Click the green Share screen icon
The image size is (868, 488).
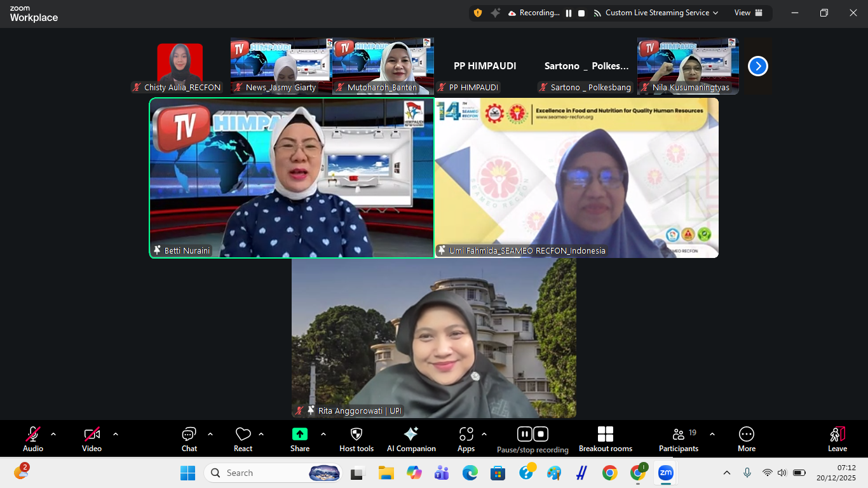coord(299,434)
